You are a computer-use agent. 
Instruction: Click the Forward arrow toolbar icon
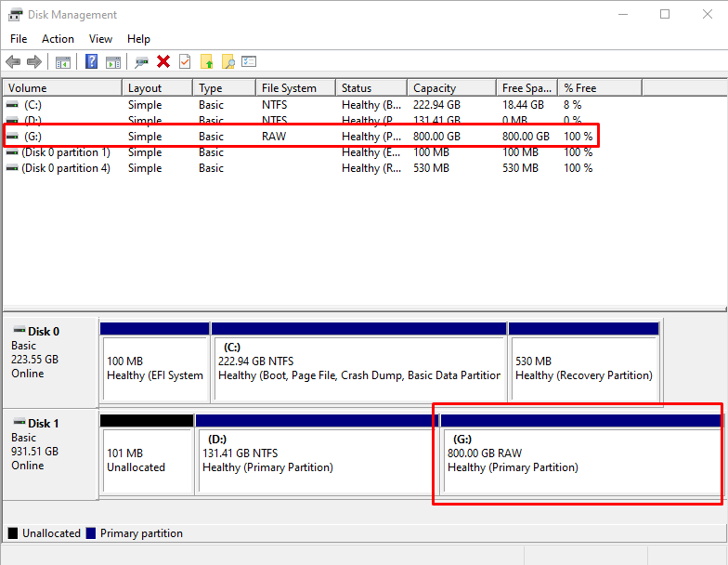coord(34,61)
